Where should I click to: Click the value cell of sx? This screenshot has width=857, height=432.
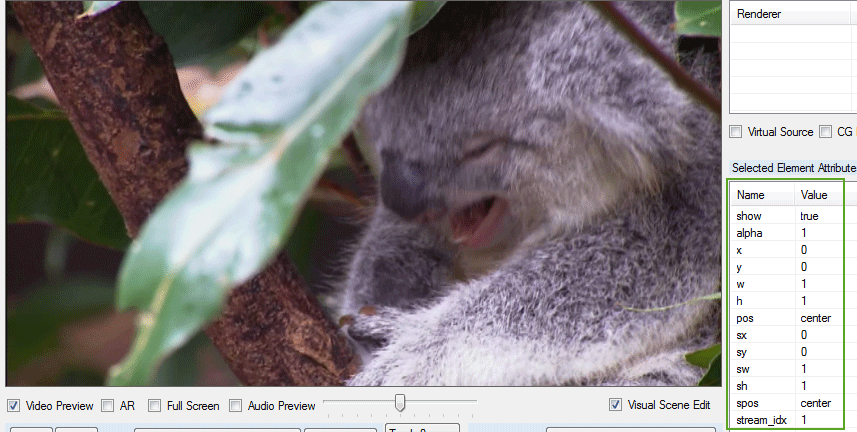819,335
